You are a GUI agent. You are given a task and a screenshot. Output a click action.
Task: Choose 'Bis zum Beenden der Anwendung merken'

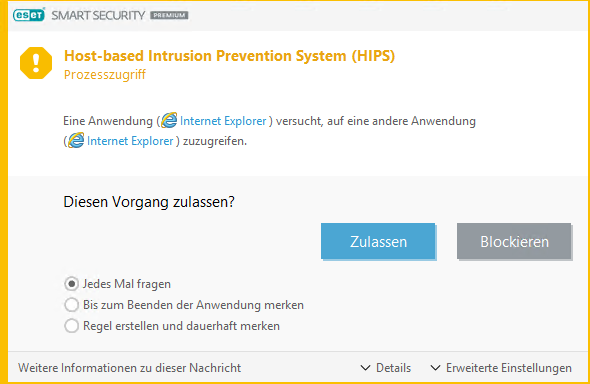[71, 305]
